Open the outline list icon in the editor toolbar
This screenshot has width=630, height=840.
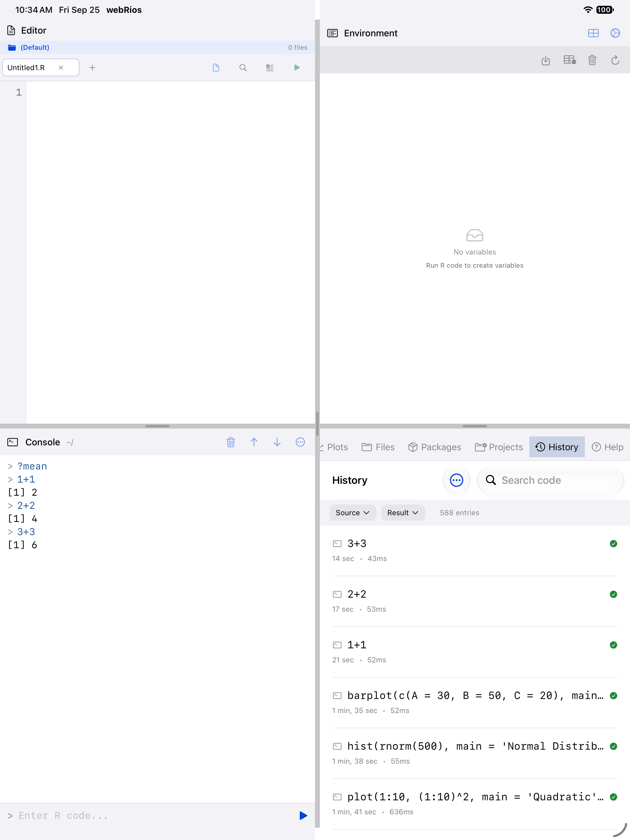click(270, 67)
